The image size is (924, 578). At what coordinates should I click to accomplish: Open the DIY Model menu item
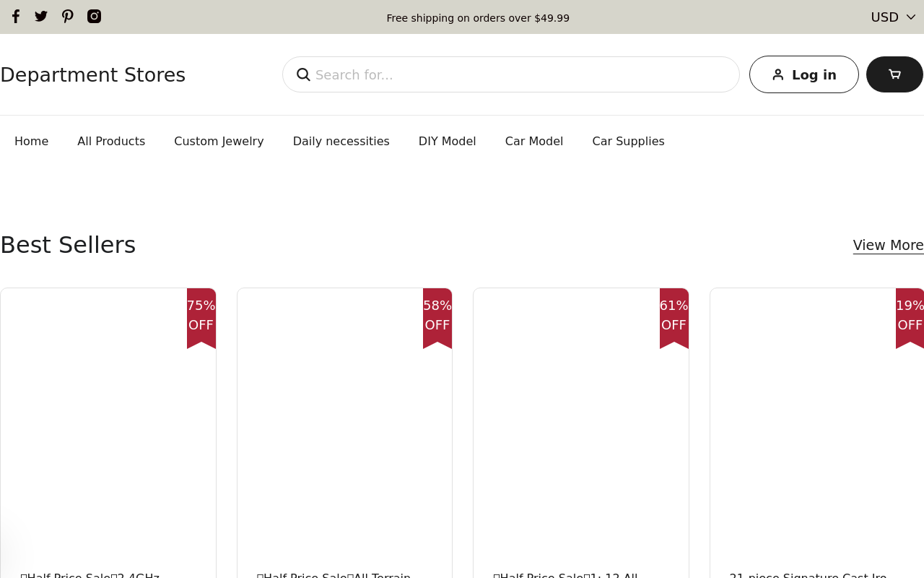pyautogui.click(x=448, y=142)
